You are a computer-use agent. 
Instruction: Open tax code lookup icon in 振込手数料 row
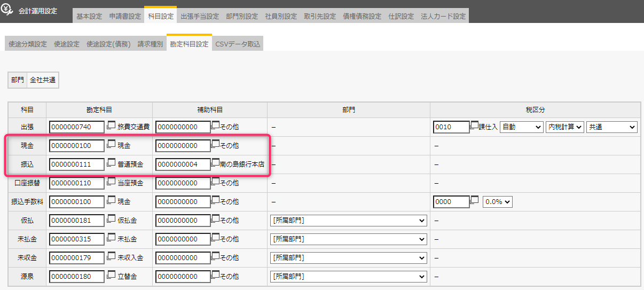(x=474, y=201)
